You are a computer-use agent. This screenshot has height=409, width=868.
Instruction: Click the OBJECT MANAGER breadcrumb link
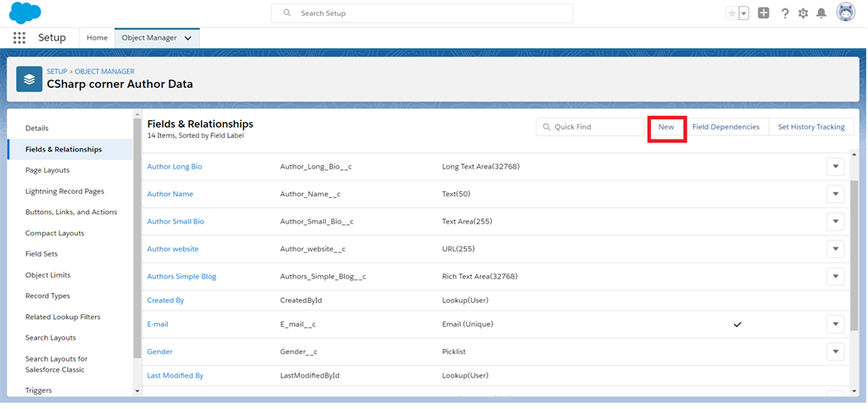[104, 71]
